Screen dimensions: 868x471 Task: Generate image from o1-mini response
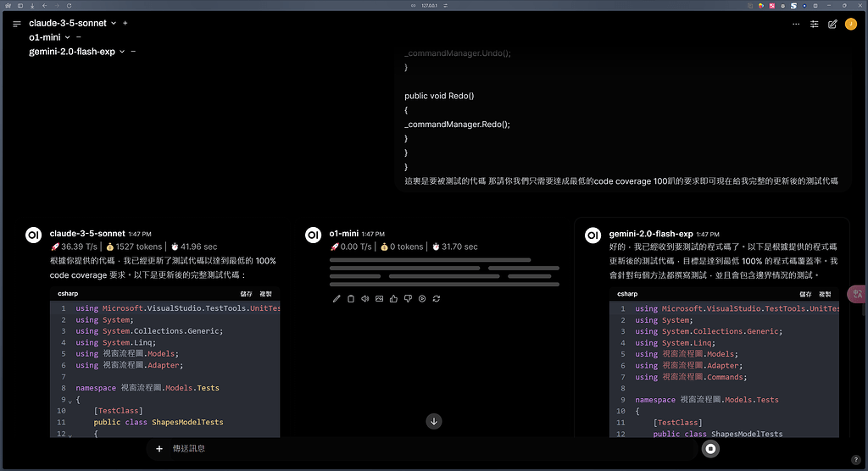[x=379, y=299]
